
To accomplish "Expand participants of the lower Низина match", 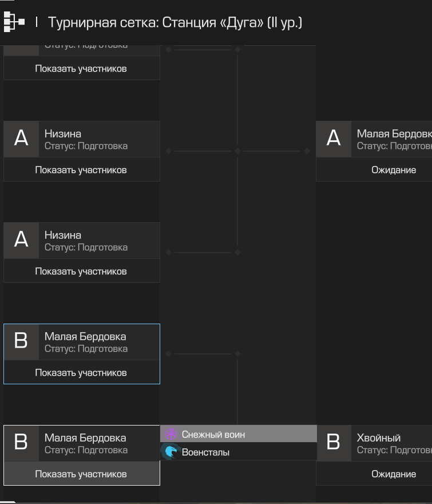I will [82, 271].
